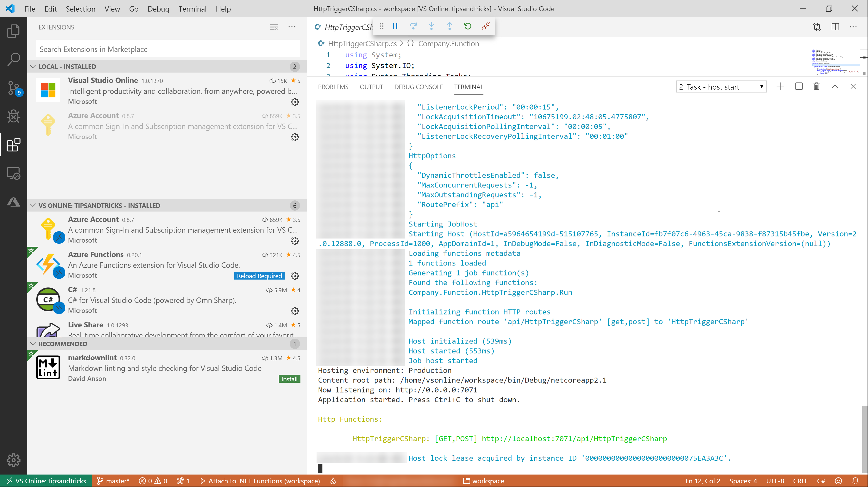Open editor More Actions ellipsis menu

tap(853, 27)
